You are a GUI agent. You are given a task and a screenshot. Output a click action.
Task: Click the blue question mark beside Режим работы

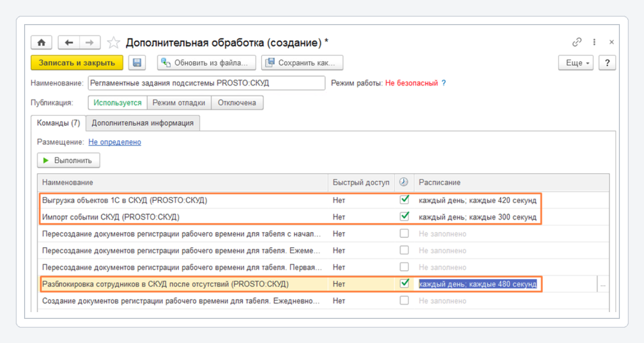coord(443,83)
